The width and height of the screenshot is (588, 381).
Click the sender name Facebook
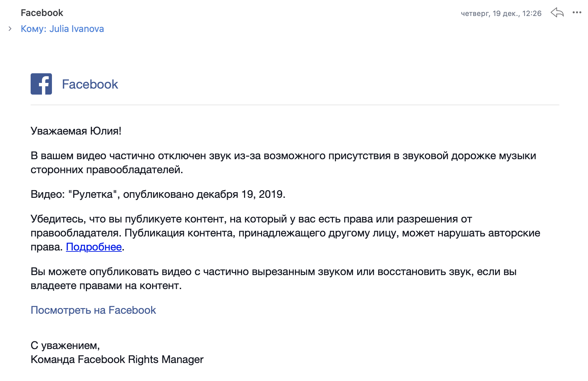42,13
